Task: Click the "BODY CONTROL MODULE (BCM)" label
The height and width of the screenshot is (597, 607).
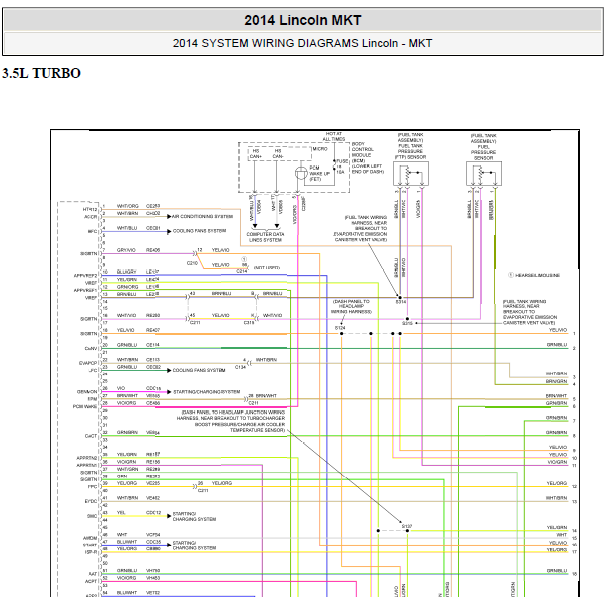Action: [x=363, y=152]
